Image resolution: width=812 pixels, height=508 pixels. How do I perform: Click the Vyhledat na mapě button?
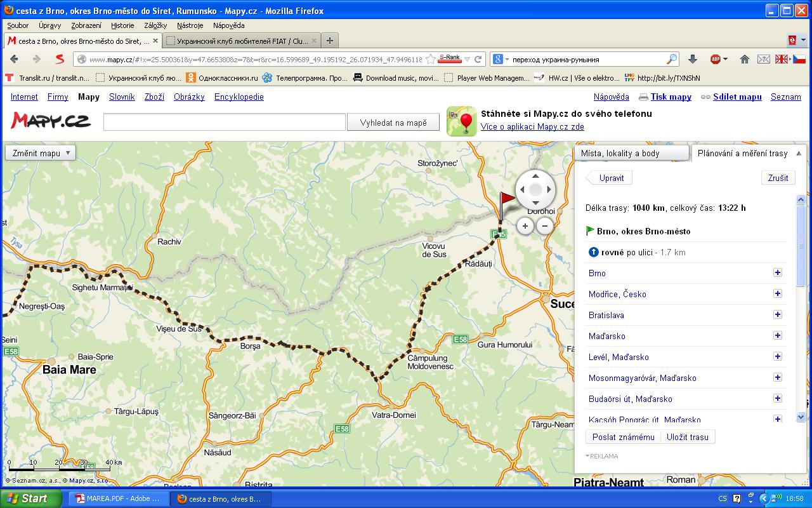click(x=393, y=123)
